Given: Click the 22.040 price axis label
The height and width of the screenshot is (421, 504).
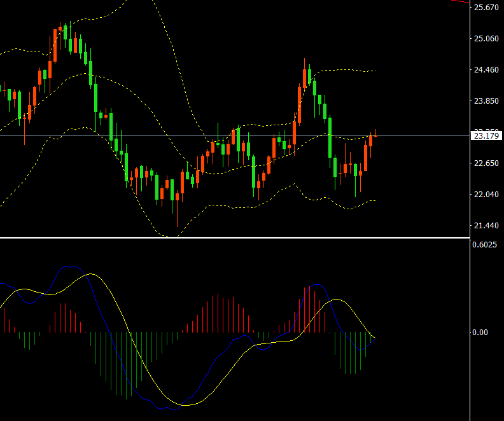Looking at the screenshot, I should [486, 194].
